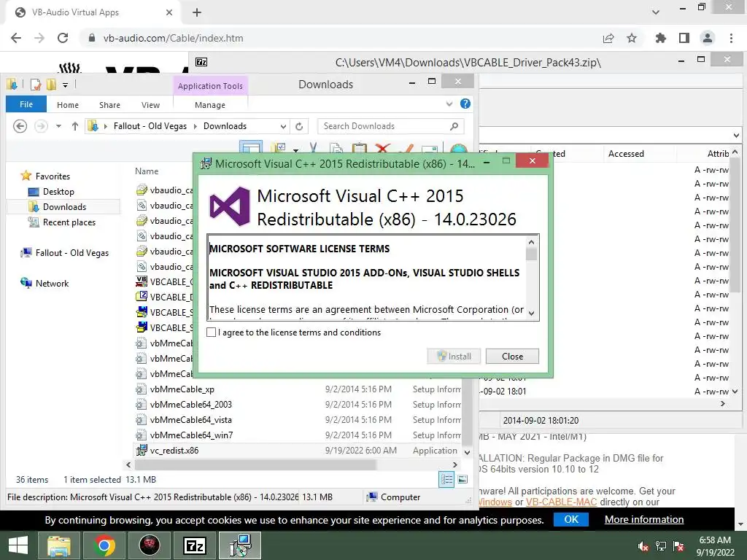Open Recent places in the navigation pane
The width and height of the screenshot is (747, 560).
pyautogui.click(x=69, y=222)
